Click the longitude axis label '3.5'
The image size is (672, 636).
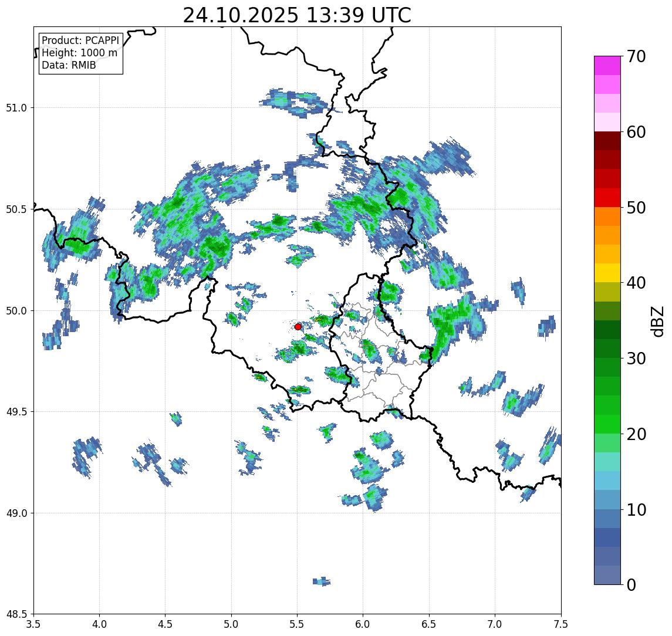coord(33,624)
